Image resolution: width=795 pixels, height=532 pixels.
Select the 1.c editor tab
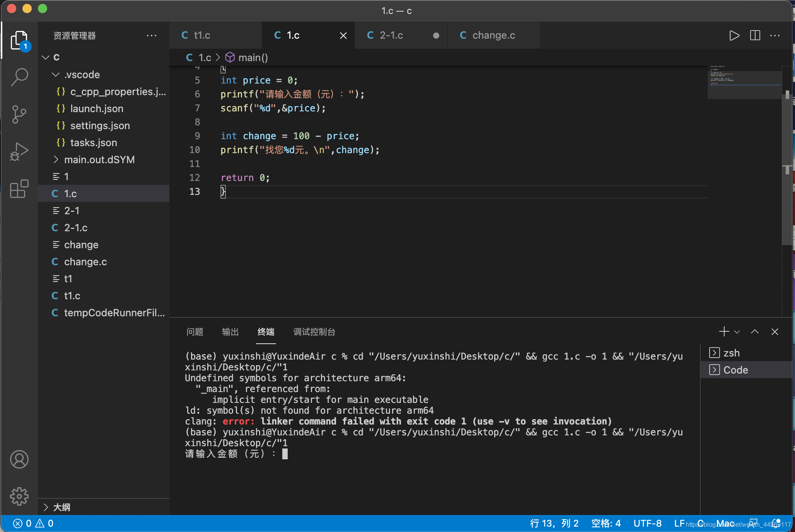click(x=308, y=35)
